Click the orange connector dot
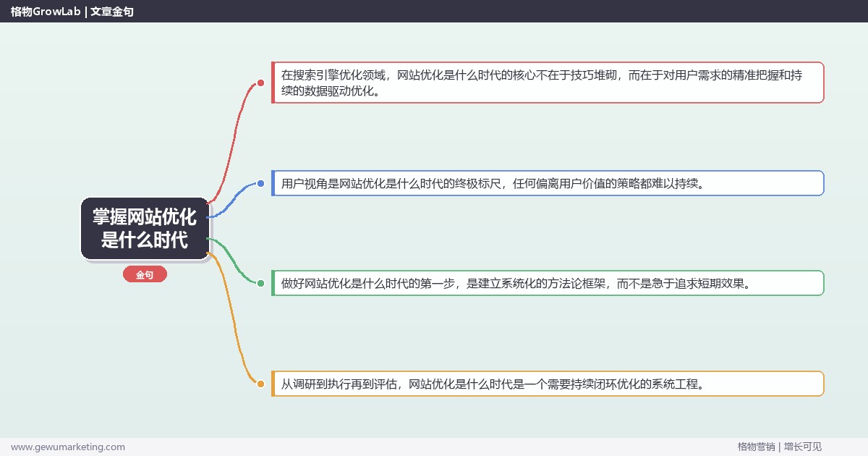Viewport: 868px width, 456px height. pyautogui.click(x=260, y=384)
